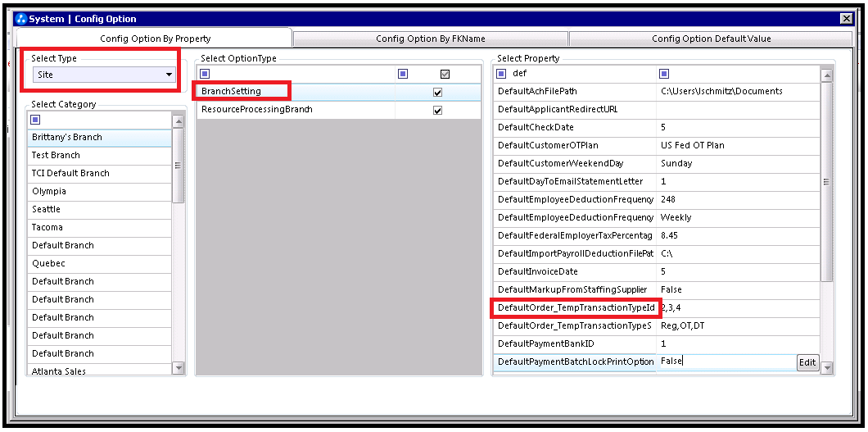Select DefaultAchFilePath property
The height and width of the screenshot is (432, 868).
(x=575, y=91)
